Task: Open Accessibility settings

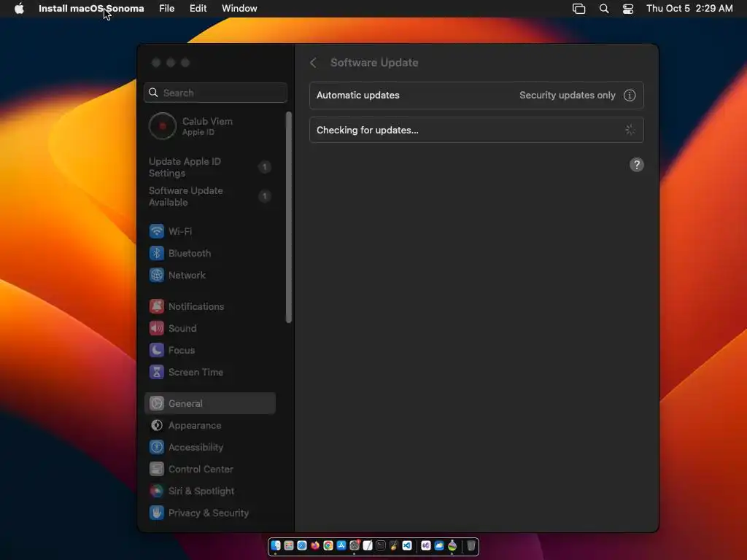Action: (209, 447)
